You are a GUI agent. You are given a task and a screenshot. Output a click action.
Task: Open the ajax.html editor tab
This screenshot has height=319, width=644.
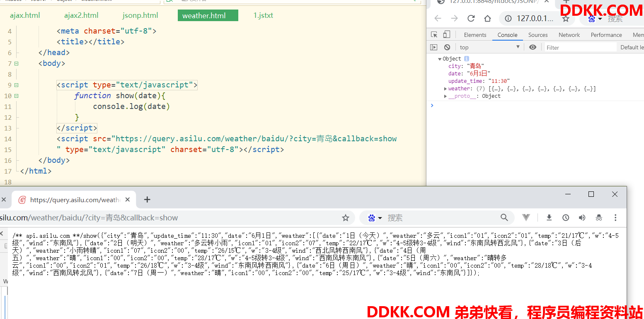[25, 16]
